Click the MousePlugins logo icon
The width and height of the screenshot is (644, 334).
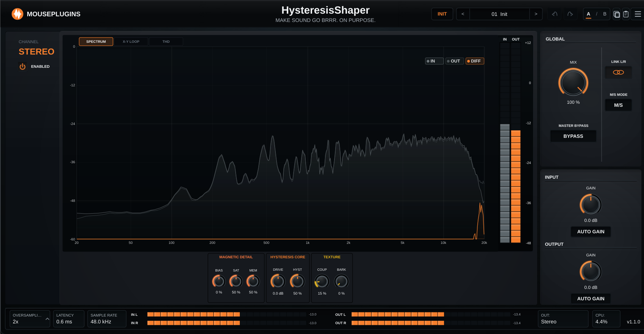tap(17, 14)
